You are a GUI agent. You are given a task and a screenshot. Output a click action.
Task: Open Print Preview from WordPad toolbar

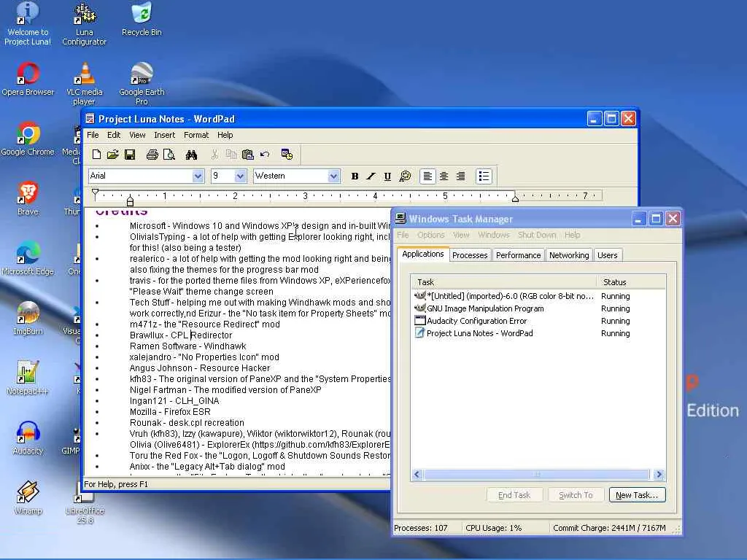169,155
